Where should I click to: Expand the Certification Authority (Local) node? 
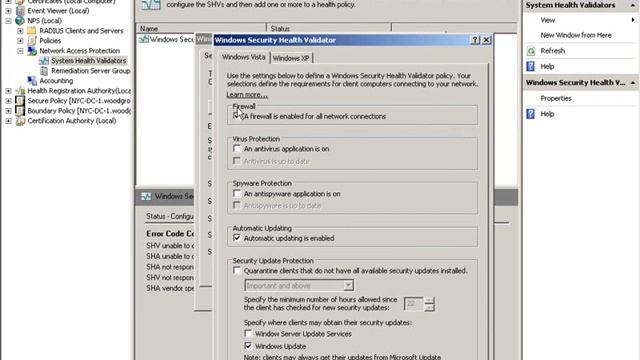9,121
